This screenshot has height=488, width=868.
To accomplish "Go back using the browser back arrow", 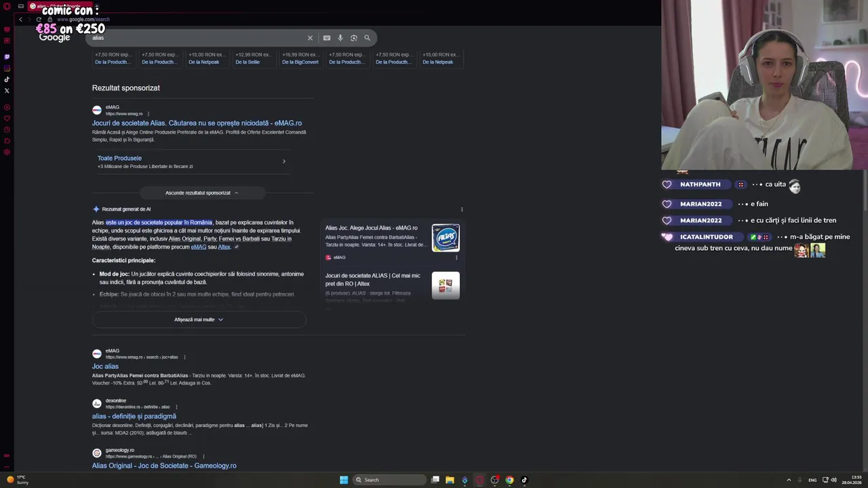I will [20, 19].
